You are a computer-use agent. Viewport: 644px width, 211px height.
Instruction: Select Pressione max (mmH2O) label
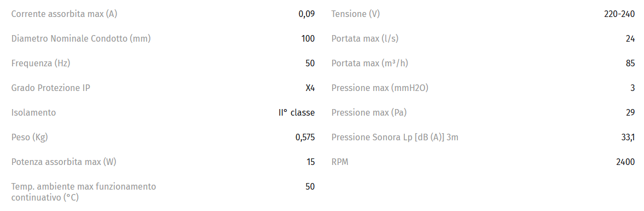pos(380,88)
